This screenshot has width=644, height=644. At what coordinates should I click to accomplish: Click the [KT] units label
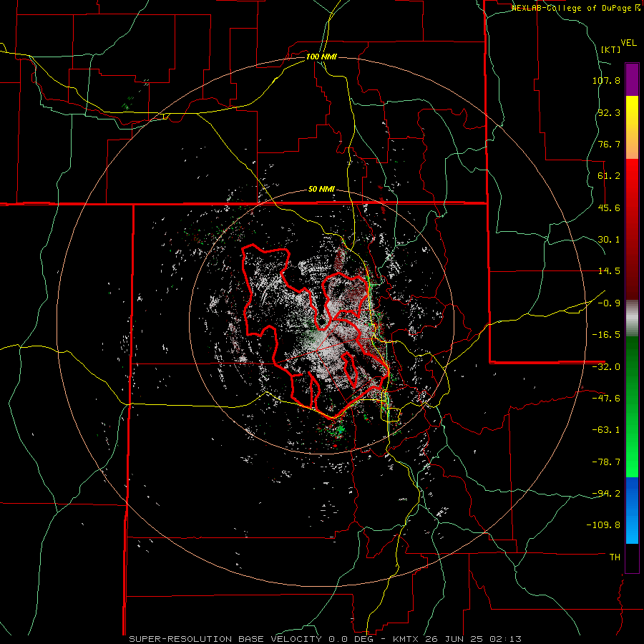coord(610,49)
